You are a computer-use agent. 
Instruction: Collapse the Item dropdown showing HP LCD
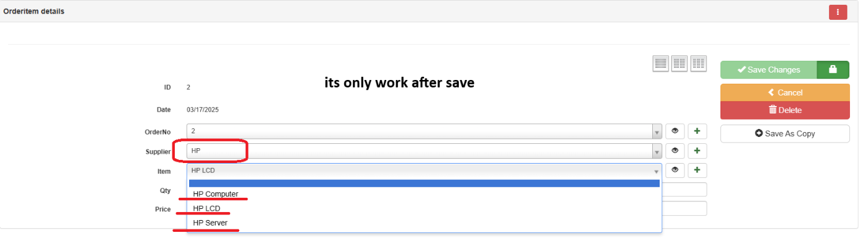[x=424, y=170]
